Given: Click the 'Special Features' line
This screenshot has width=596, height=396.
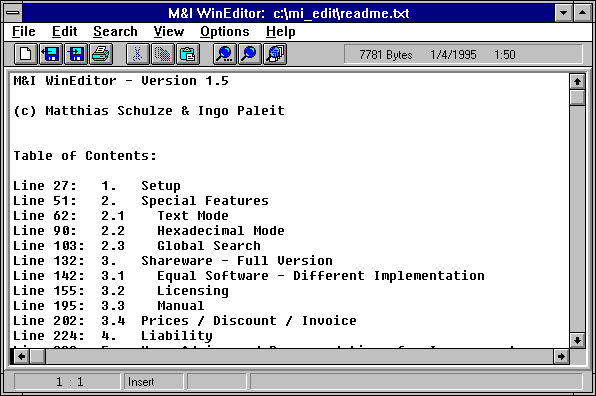Looking at the screenshot, I should point(205,200).
